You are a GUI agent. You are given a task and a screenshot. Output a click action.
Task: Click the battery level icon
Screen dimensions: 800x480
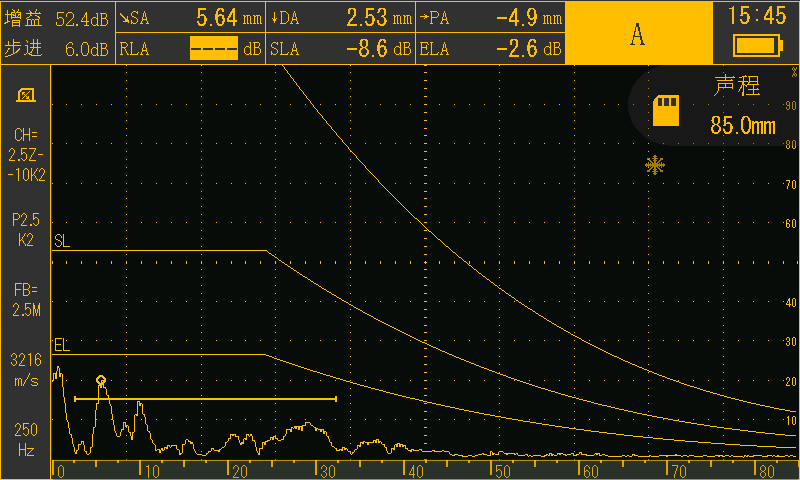point(757,45)
